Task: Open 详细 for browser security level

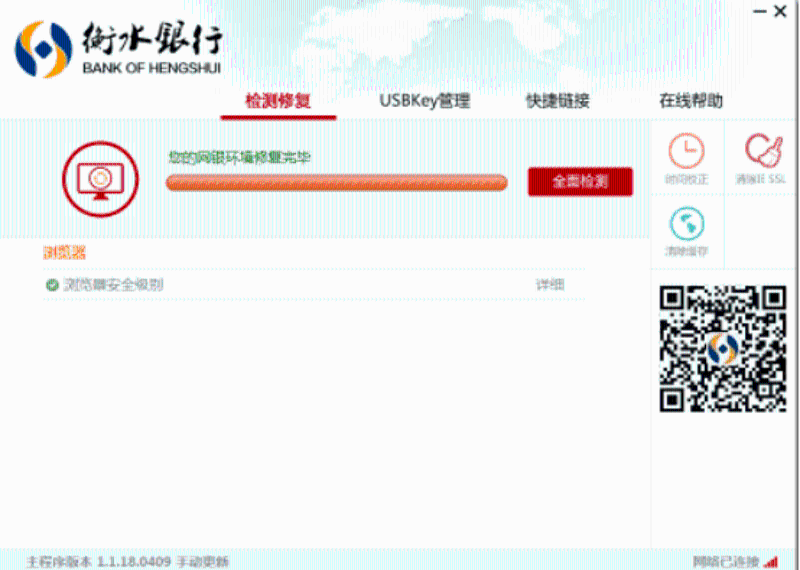Action: 549,285
